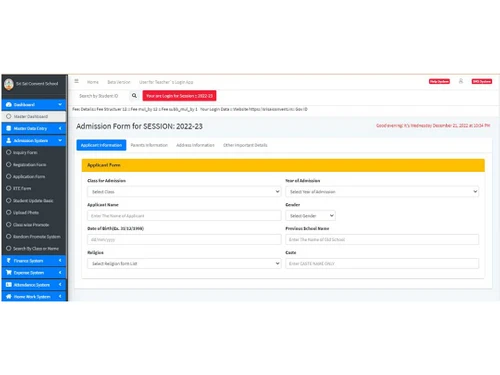500x375 pixels.
Task: Click the search magnifier icon
Action: coord(134,96)
